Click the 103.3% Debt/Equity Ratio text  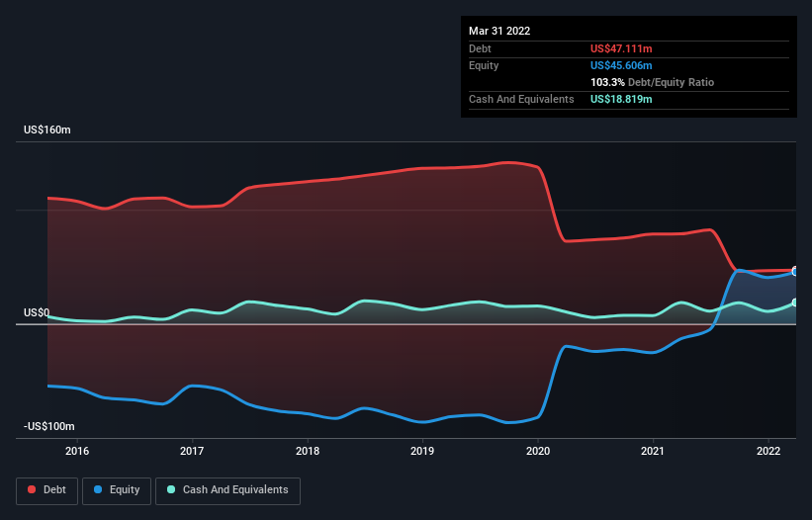pos(653,82)
